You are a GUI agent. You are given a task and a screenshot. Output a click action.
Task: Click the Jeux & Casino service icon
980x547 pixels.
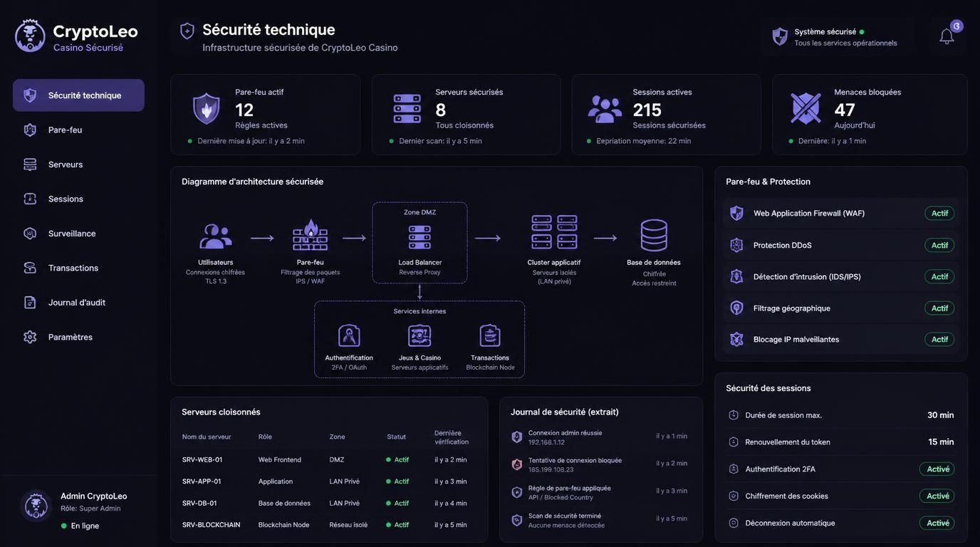coord(419,335)
